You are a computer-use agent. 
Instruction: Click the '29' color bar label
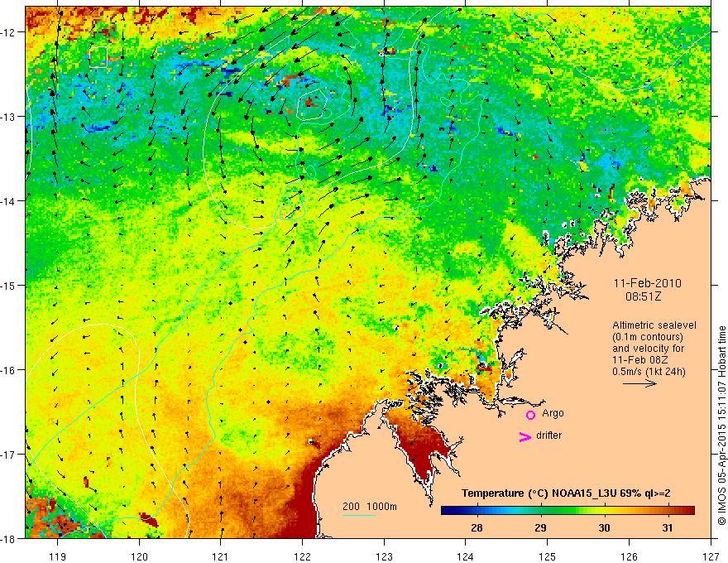point(540,527)
